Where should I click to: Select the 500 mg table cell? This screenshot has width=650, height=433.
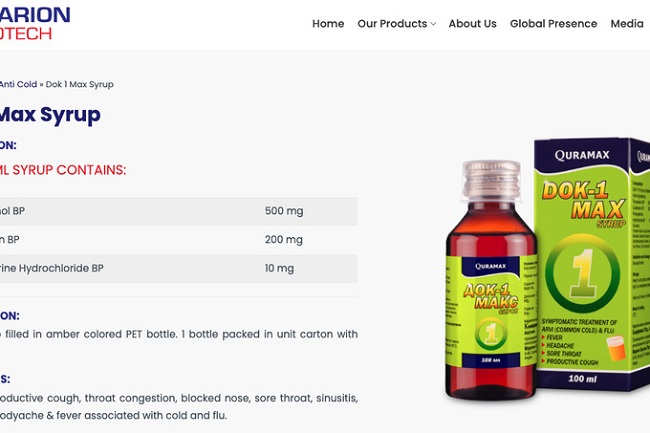(x=284, y=211)
